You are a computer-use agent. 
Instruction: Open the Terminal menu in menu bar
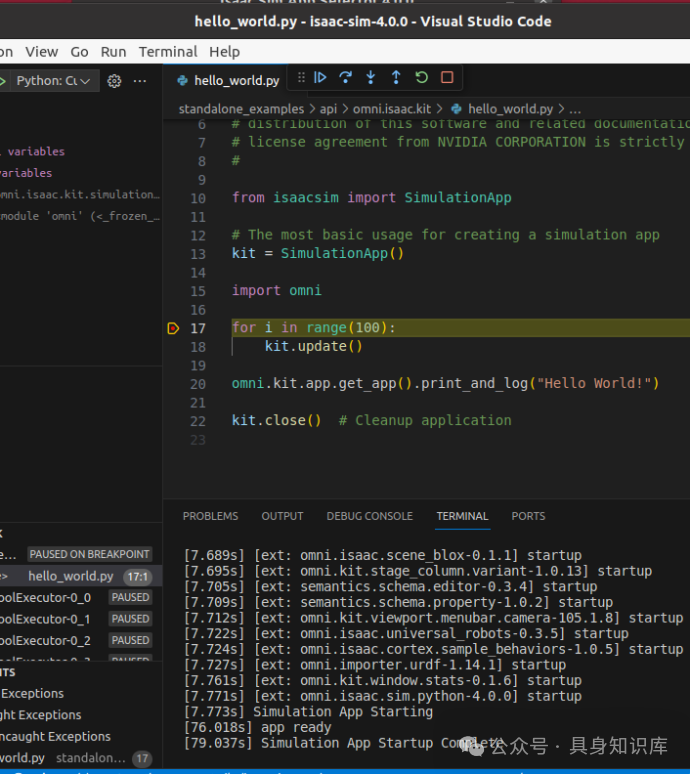tap(167, 52)
